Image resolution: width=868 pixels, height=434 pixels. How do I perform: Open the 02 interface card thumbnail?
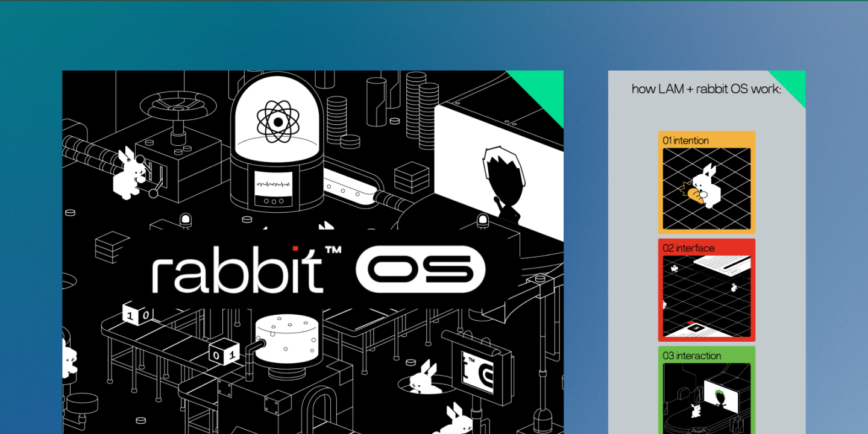tap(706, 296)
